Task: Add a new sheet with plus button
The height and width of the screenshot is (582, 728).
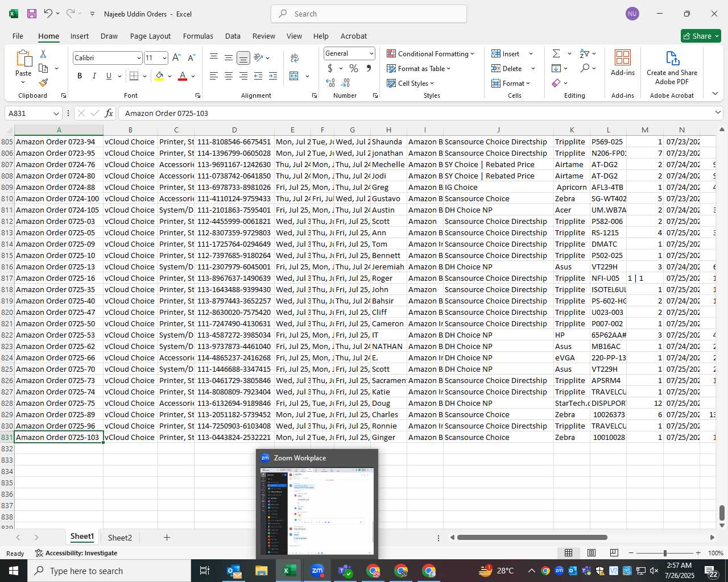Action: (167, 538)
